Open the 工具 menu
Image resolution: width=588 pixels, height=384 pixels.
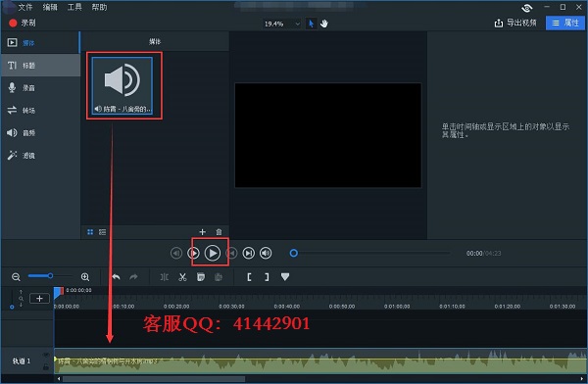(x=74, y=7)
